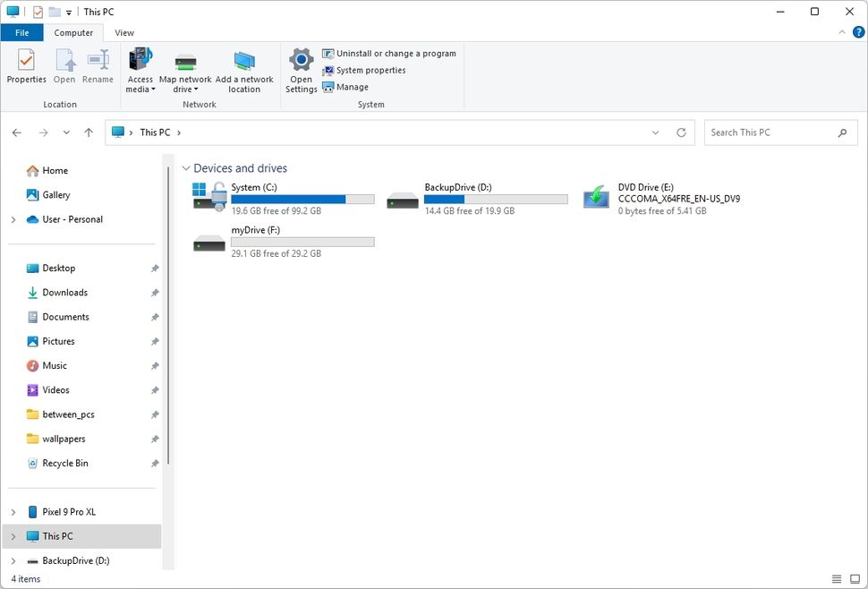
Task: Click inside the Search This PC box
Action: [770, 132]
